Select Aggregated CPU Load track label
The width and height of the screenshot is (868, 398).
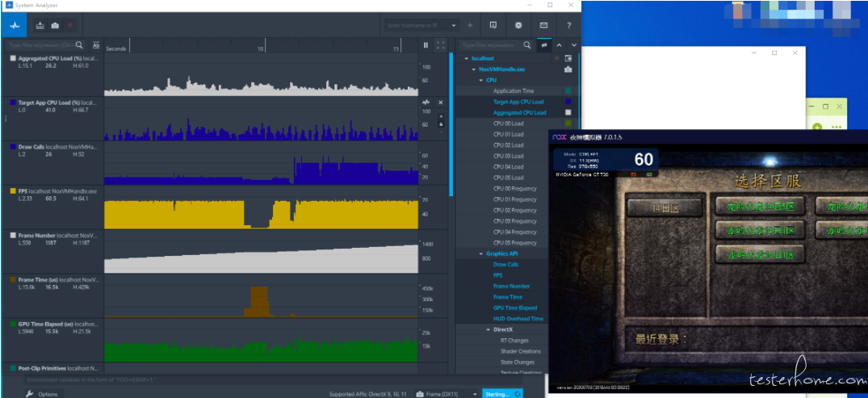pos(58,58)
